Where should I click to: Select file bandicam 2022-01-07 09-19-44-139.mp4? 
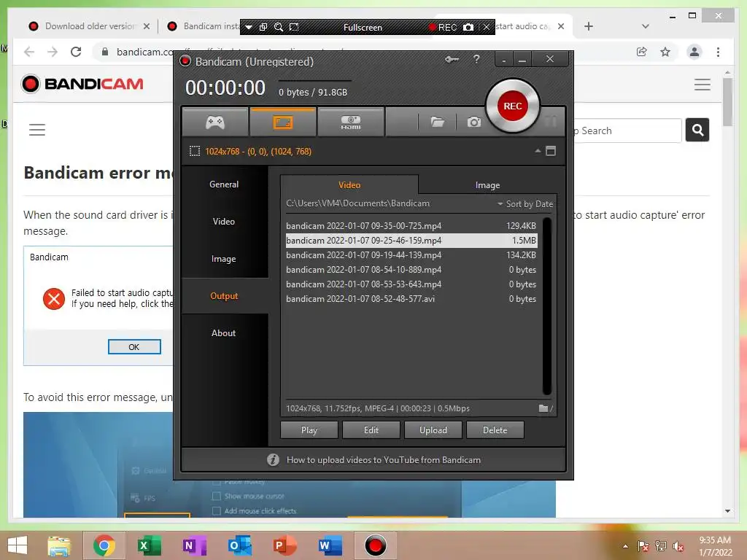[x=411, y=255]
